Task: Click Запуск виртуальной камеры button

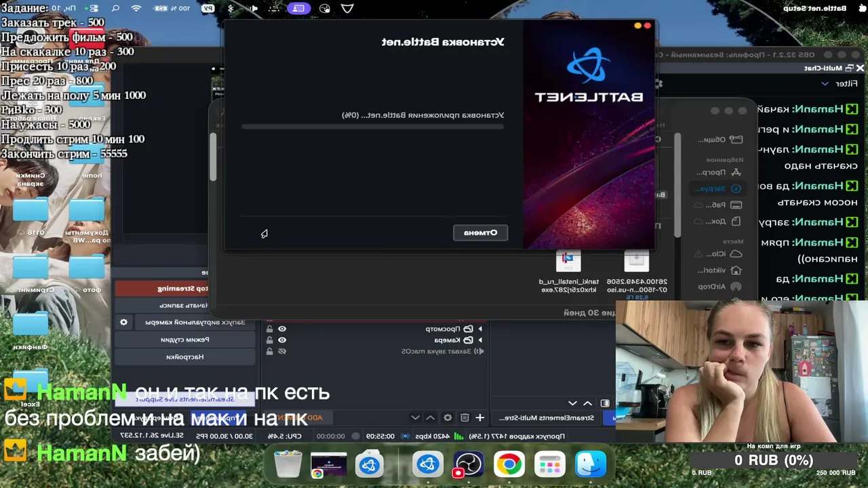Action: click(195, 323)
